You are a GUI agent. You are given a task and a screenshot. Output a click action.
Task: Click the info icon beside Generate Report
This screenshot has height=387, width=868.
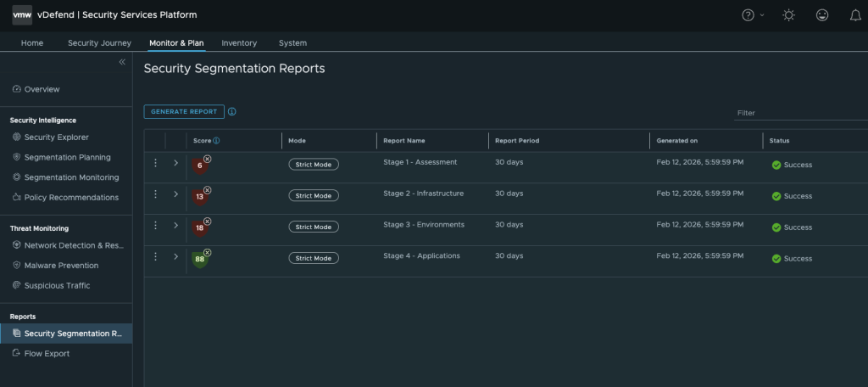click(x=232, y=111)
